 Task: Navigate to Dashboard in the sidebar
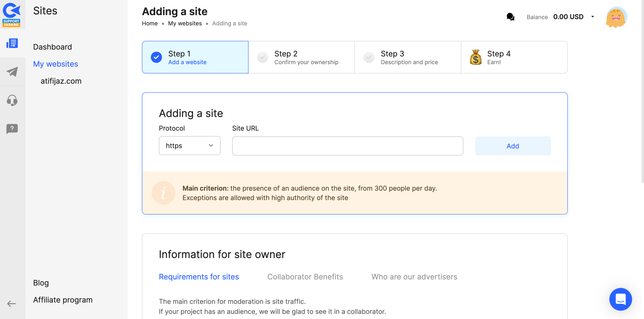(53, 47)
